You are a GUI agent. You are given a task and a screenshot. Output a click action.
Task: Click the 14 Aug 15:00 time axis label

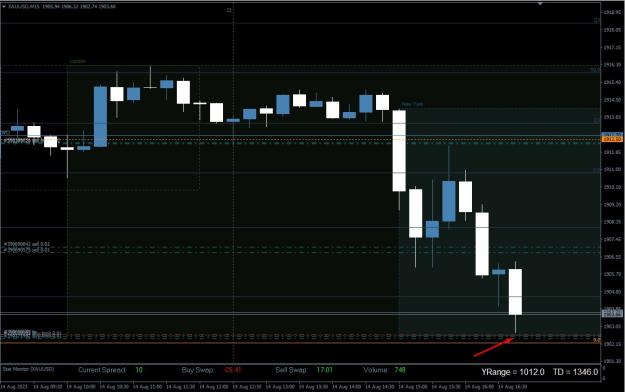pos(413,387)
